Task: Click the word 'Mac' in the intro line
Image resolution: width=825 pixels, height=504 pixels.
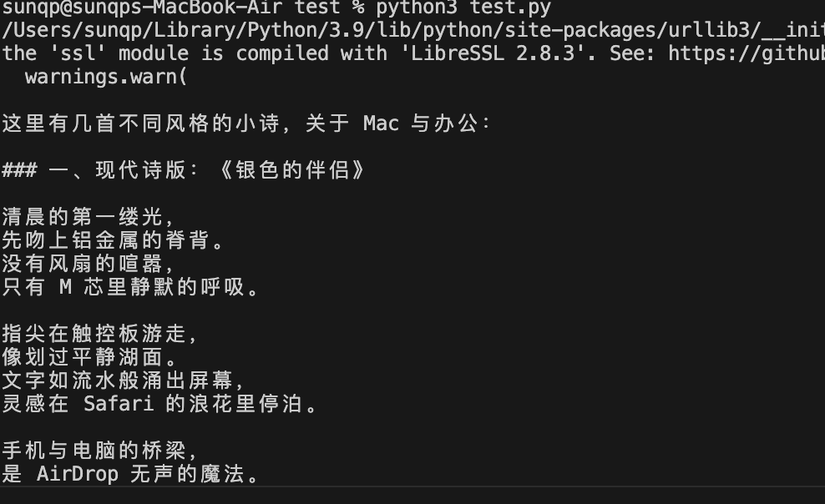Action: tap(381, 124)
